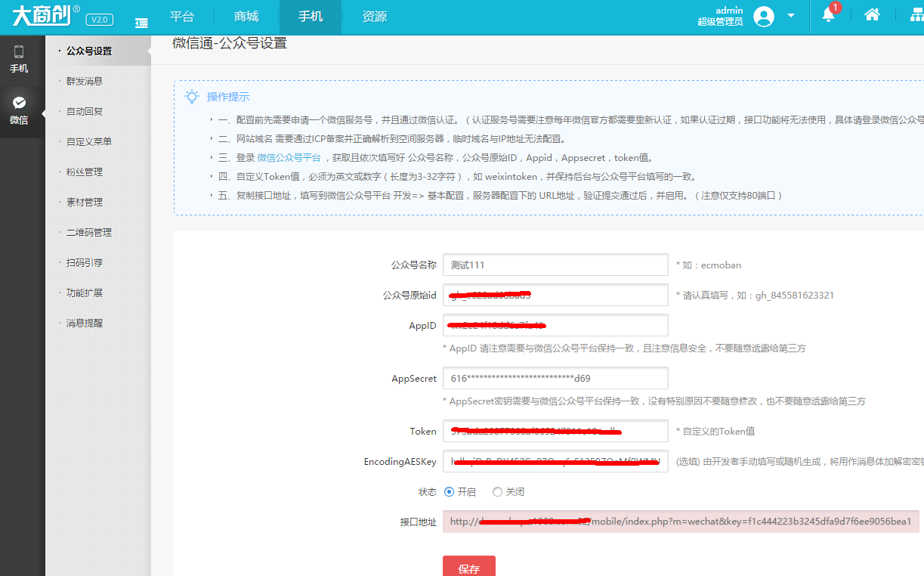Open the 手机 top tab
924x576 pixels.
[311, 17]
